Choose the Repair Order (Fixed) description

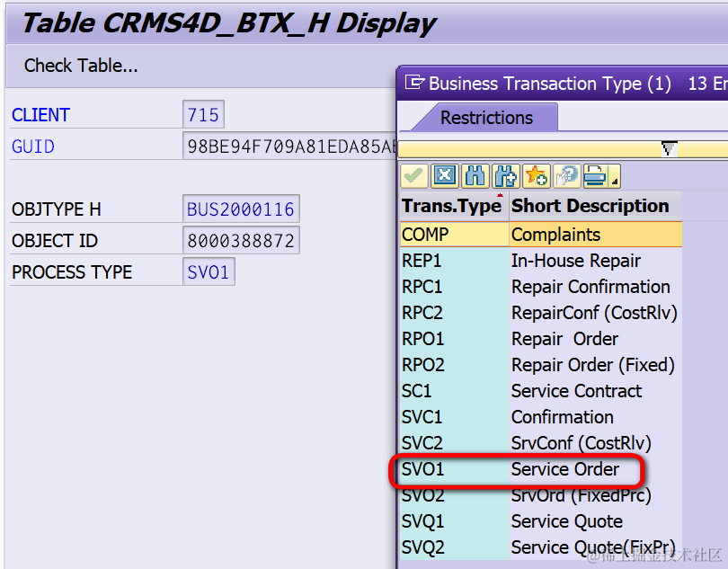[x=593, y=365]
